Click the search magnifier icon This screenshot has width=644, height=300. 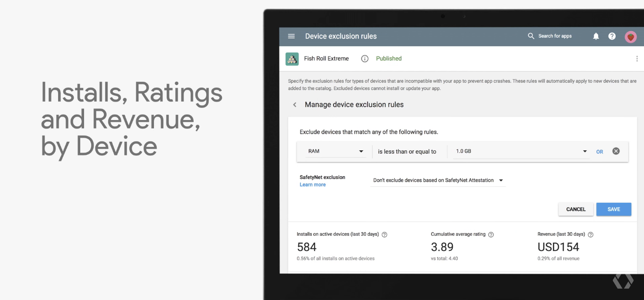click(531, 36)
